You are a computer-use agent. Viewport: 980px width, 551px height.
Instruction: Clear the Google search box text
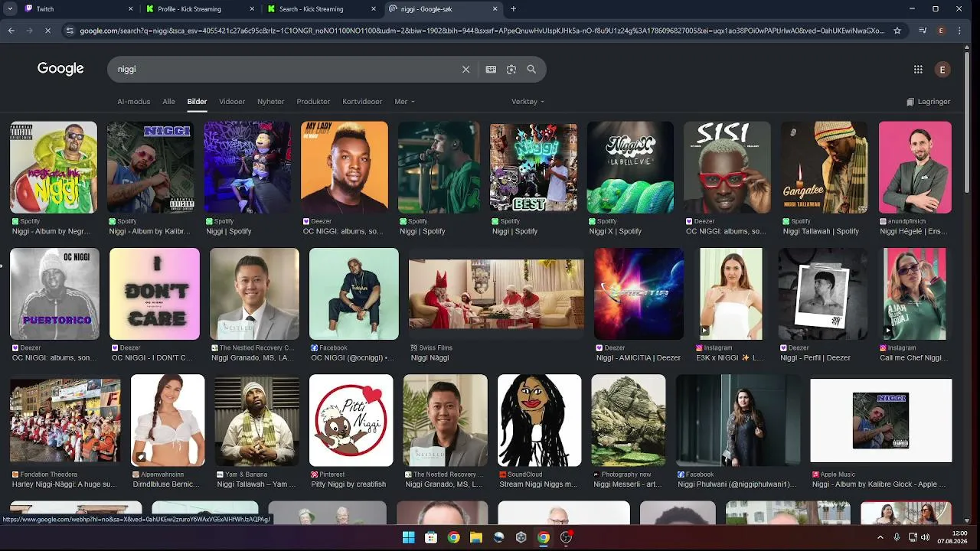click(465, 69)
